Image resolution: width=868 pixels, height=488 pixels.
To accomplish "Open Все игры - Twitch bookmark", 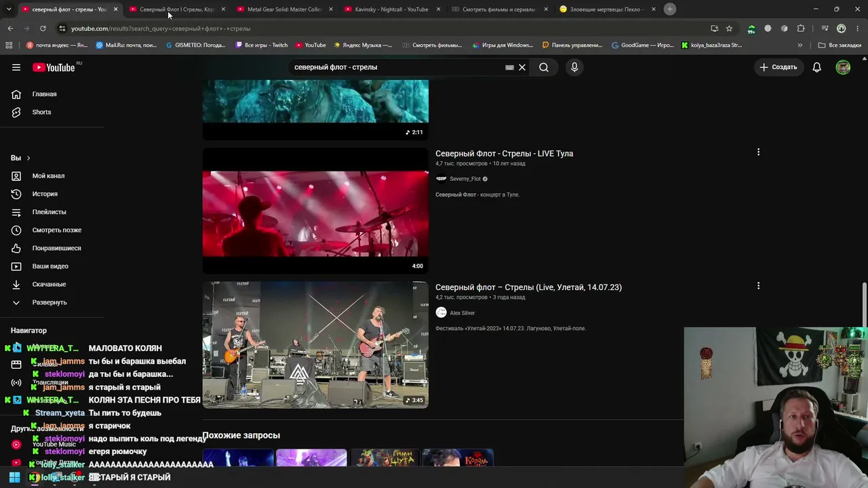I will click(x=262, y=45).
